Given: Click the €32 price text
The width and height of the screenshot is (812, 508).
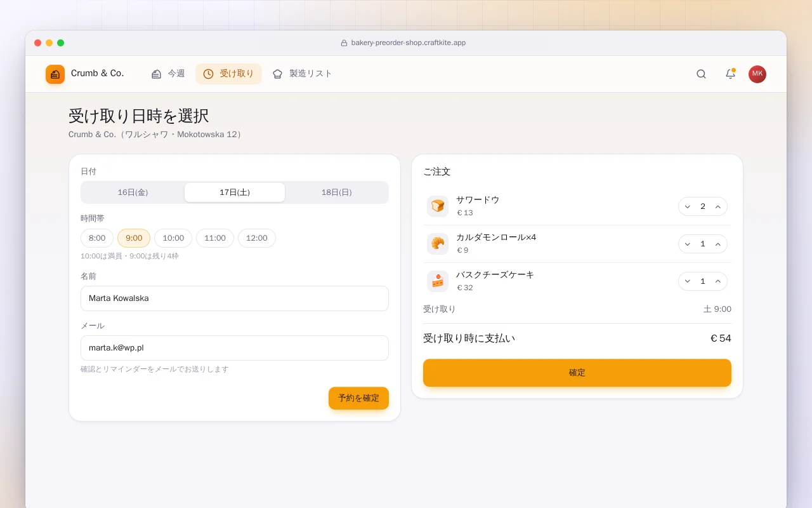Looking at the screenshot, I should coord(465,288).
